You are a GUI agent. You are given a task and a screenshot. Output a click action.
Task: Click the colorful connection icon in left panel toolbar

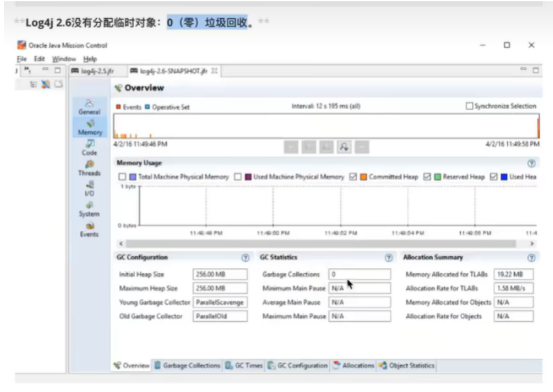(46, 84)
